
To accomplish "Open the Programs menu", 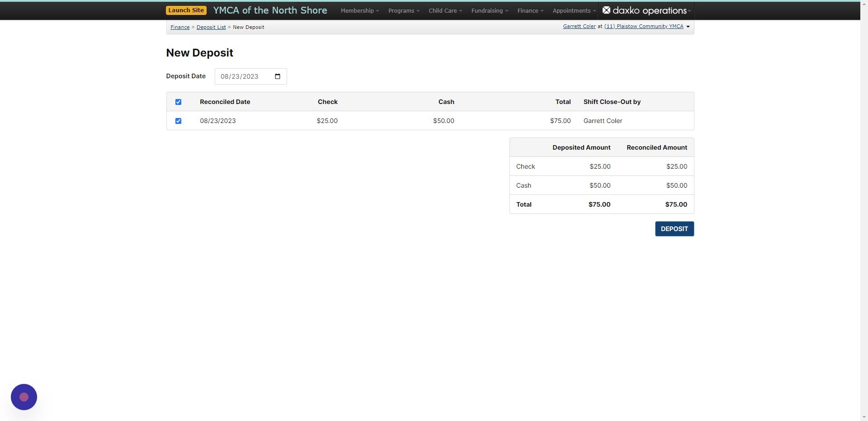I will pos(404,10).
